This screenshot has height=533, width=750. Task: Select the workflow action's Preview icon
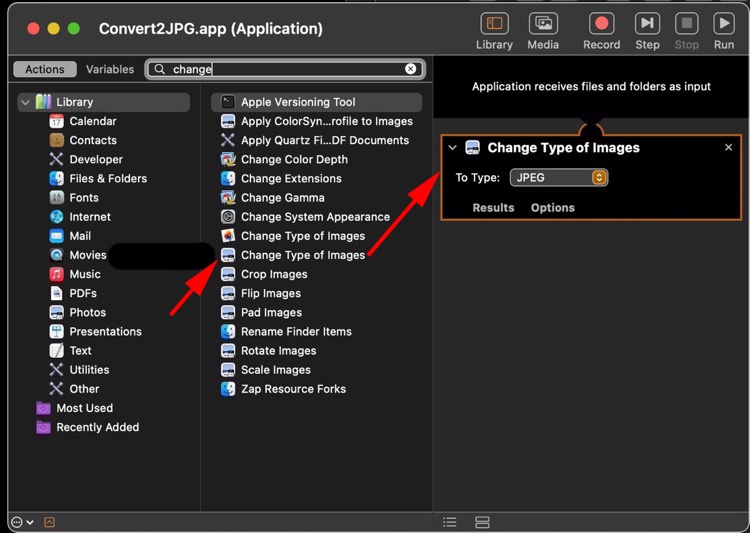point(473,148)
